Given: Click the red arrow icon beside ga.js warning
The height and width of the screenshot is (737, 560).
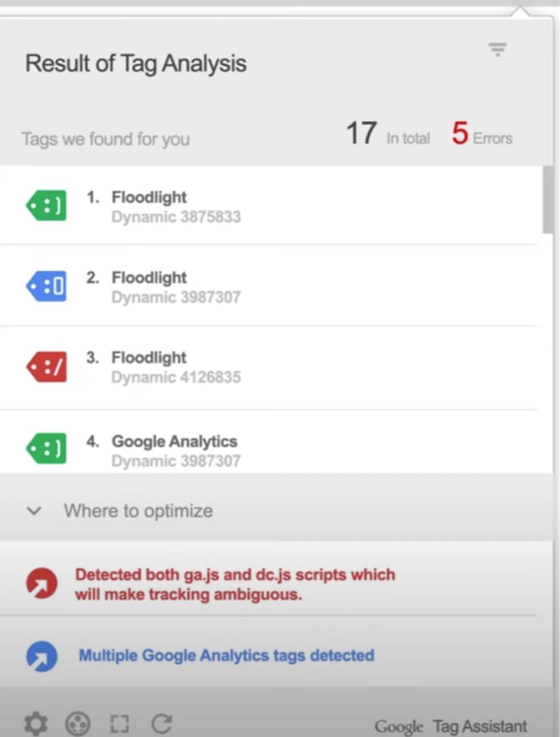Looking at the screenshot, I should click(x=41, y=583).
